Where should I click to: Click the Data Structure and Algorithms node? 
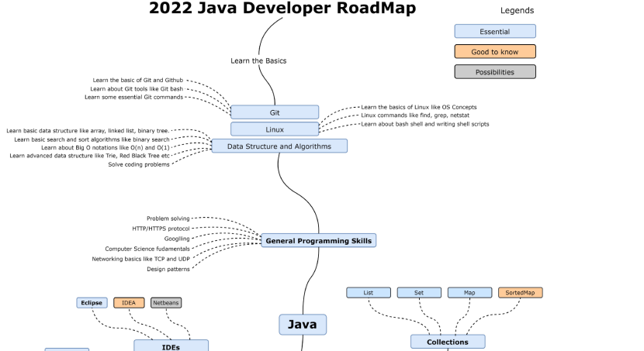point(279,146)
